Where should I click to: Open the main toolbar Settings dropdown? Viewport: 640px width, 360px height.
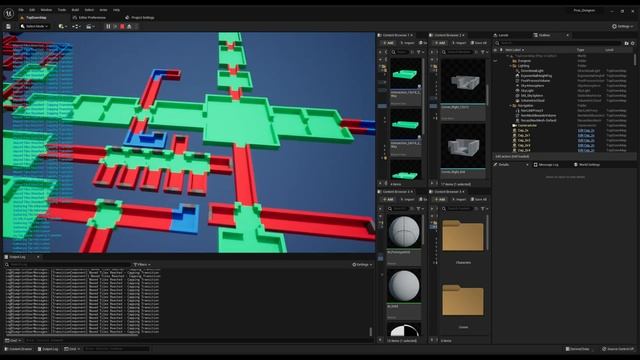[x=623, y=27]
